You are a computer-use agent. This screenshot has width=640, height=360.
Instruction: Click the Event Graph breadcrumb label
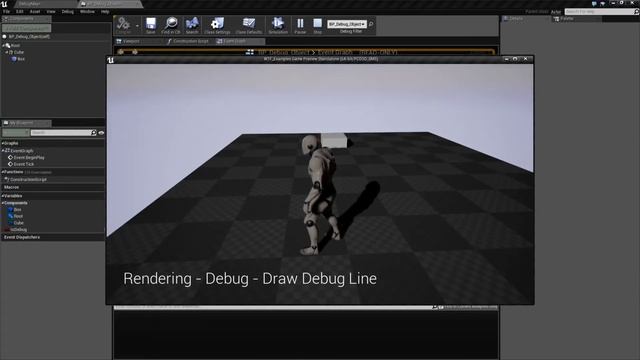coord(335,52)
